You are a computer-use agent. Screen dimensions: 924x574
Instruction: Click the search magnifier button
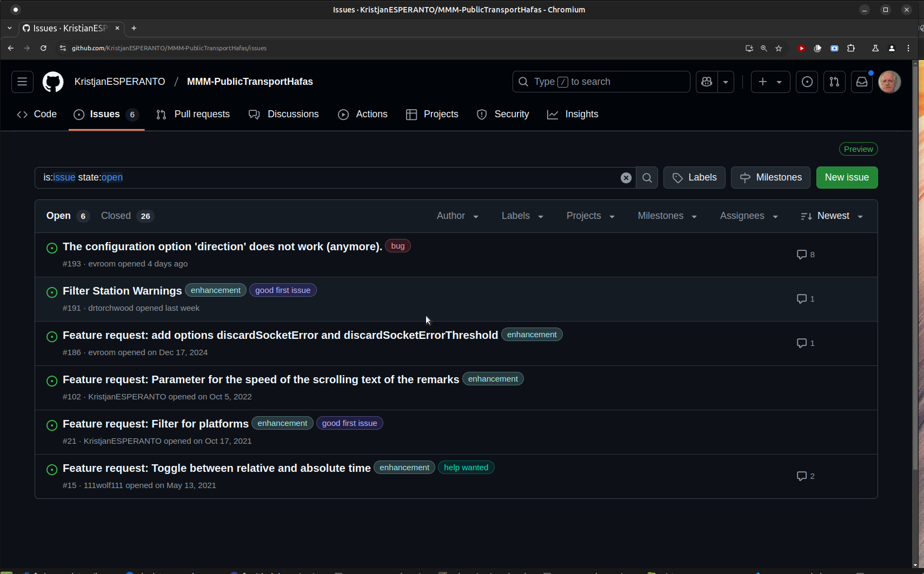click(x=647, y=178)
